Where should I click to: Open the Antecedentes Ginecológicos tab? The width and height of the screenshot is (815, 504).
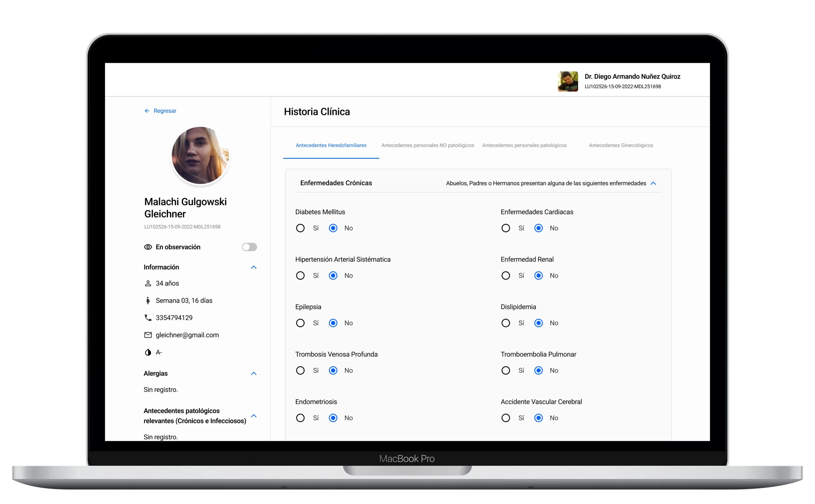620,145
